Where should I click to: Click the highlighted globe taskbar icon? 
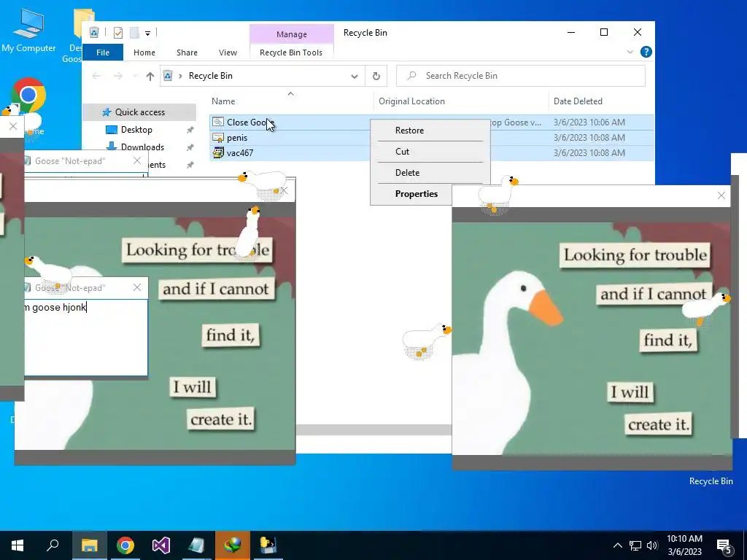233,545
